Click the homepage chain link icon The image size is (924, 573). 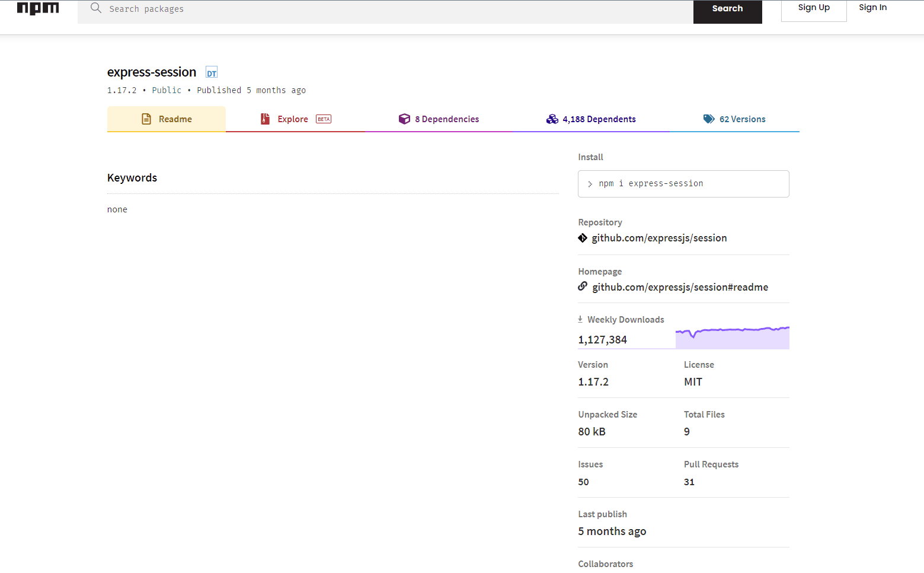(x=583, y=286)
